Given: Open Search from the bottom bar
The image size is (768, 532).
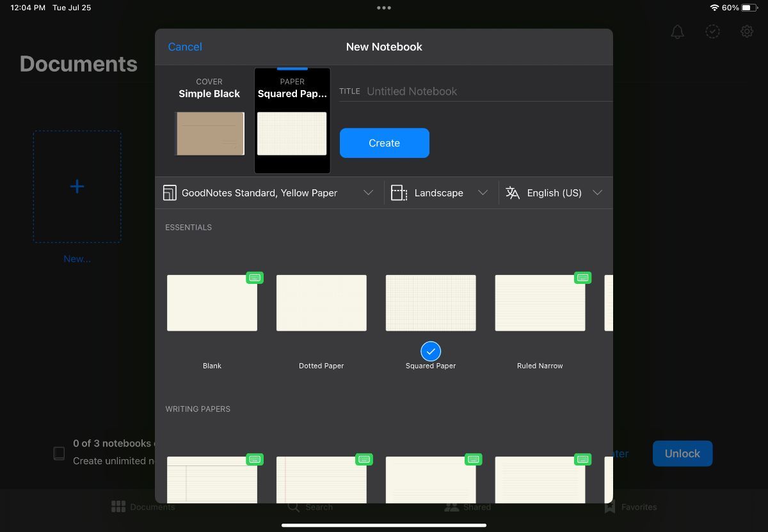Looking at the screenshot, I should tap(310, 506).
